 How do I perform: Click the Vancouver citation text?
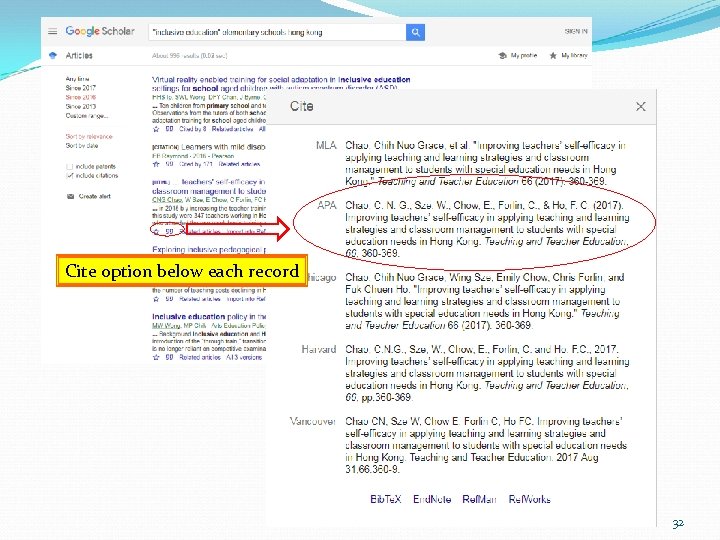click(486, 445)
